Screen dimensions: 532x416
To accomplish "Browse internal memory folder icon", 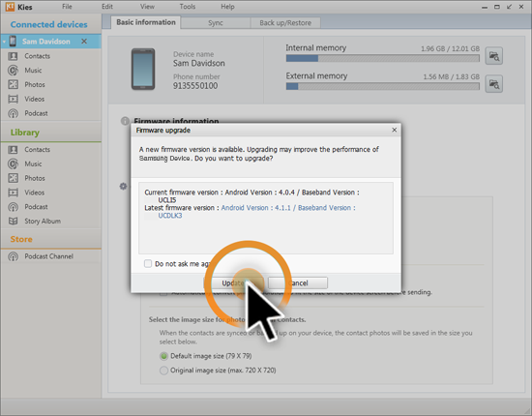I will (493, 56).
